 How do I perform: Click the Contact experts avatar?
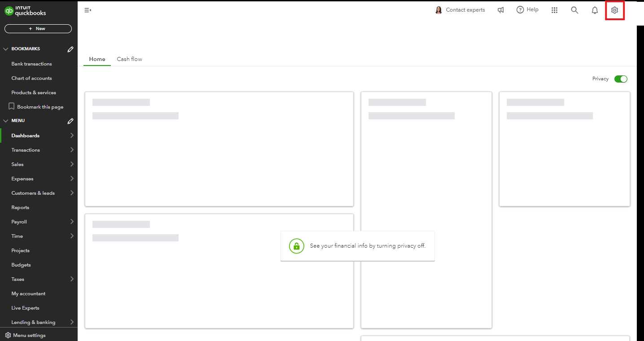[x=439, y=10]
